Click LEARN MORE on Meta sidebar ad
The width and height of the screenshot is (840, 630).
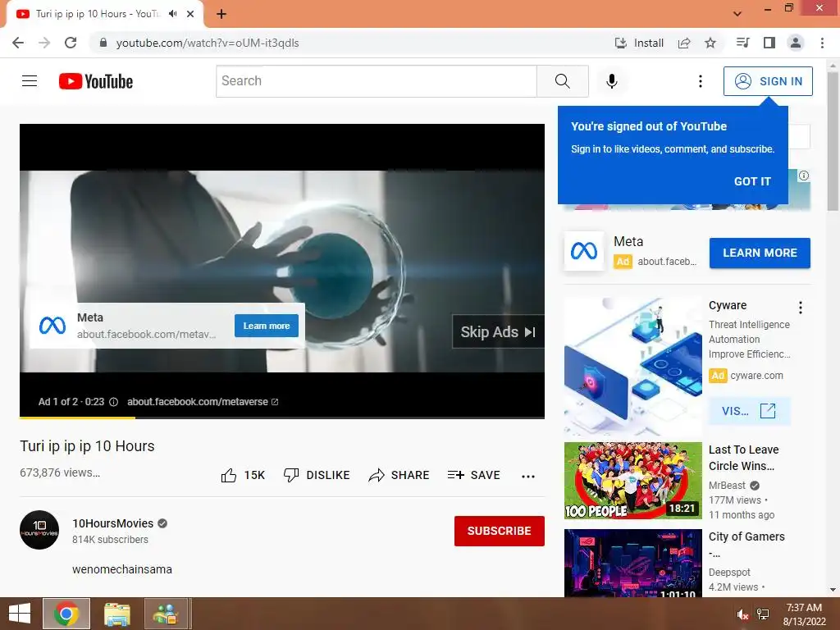click(760, 253)
